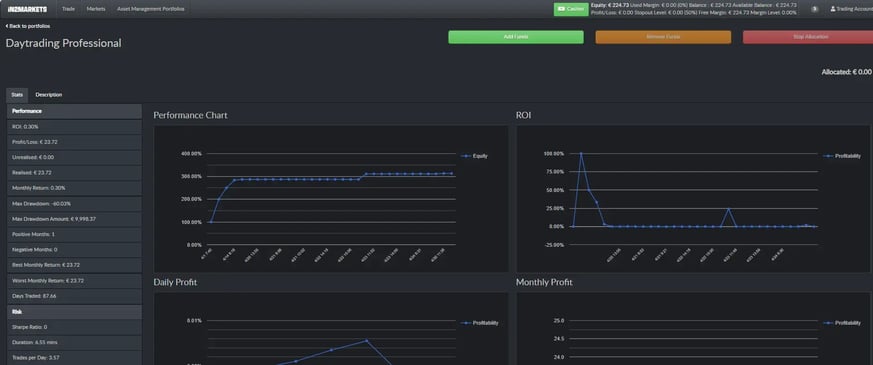Select the Best Monthly Return row

point(74,265)
